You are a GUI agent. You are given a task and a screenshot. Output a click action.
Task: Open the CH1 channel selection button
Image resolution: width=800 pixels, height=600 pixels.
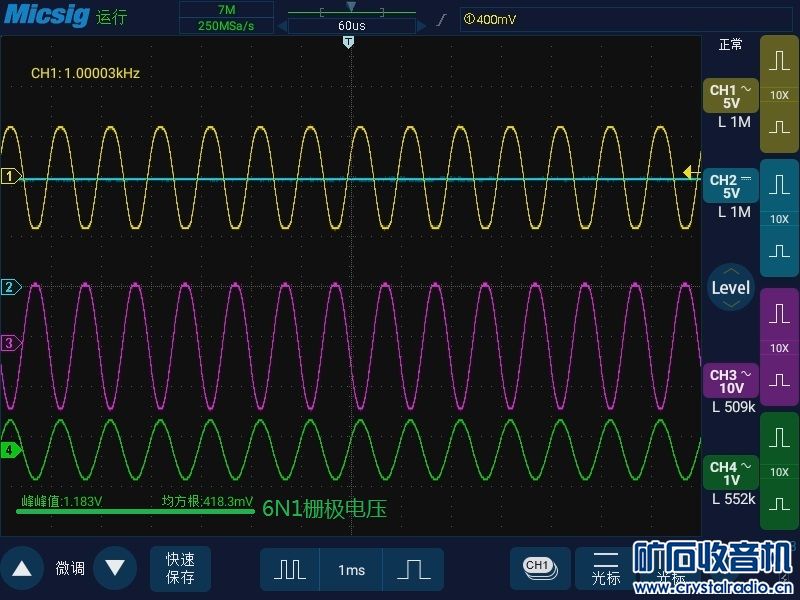(540, 568)
